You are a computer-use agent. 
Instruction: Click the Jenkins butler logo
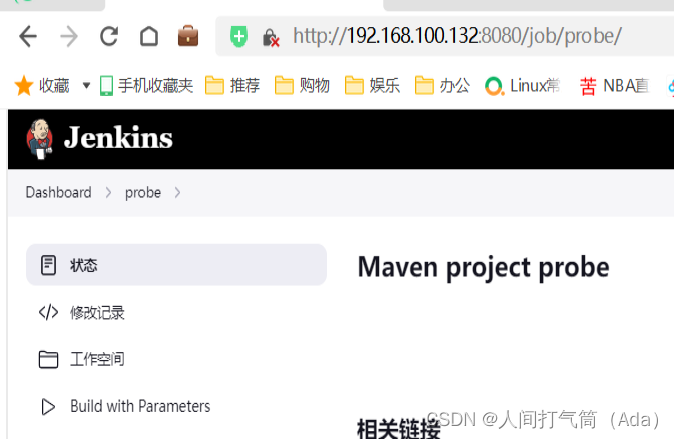pyautogui.click(x=40, y=139)
